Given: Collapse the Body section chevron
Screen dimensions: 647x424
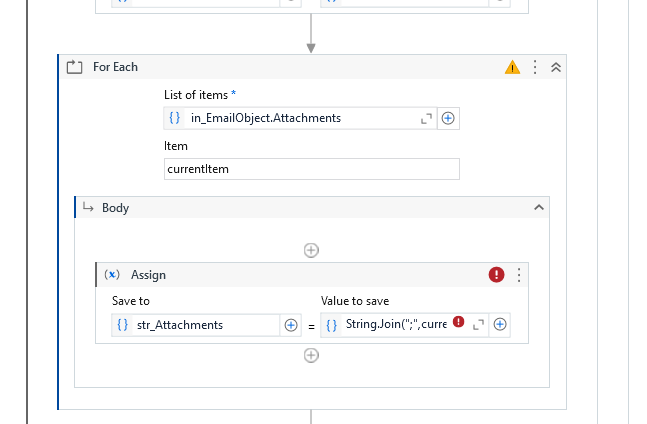Looking at the screenshot, I should pos(539,208).
